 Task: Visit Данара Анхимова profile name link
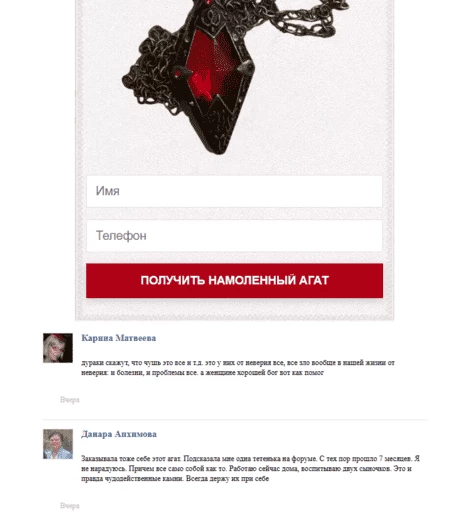[119, 434]
